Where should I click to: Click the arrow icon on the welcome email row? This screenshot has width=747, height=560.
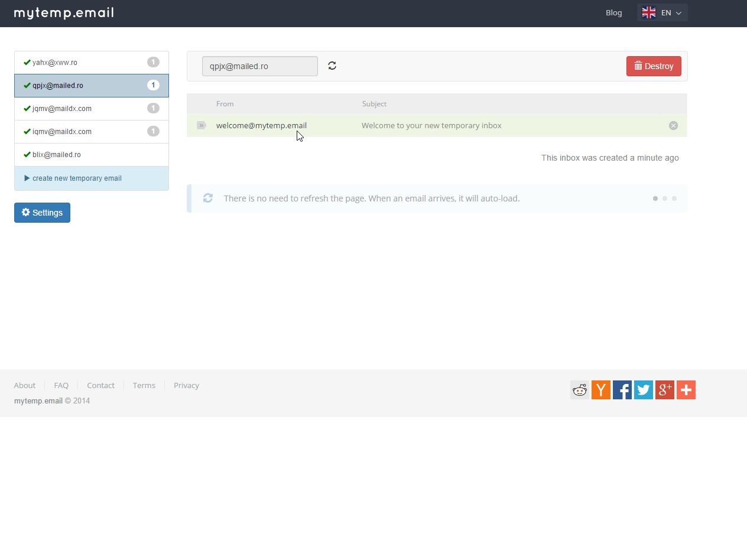tap(202, 125)
